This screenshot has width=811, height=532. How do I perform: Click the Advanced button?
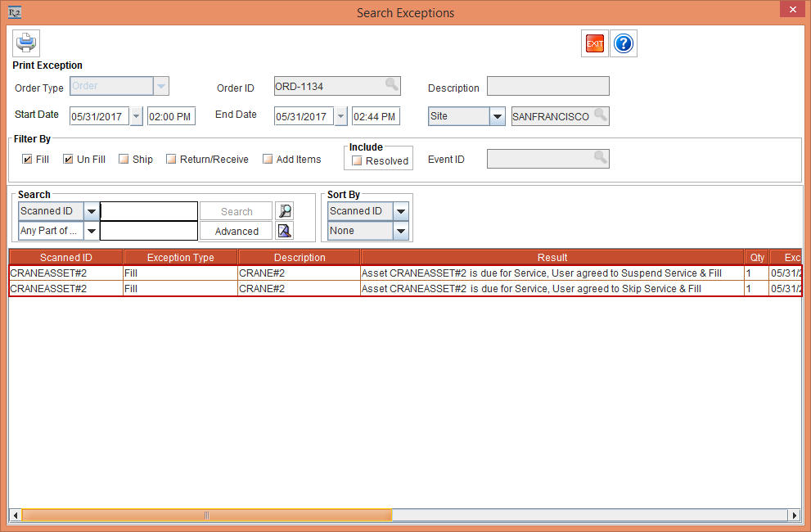237,231
